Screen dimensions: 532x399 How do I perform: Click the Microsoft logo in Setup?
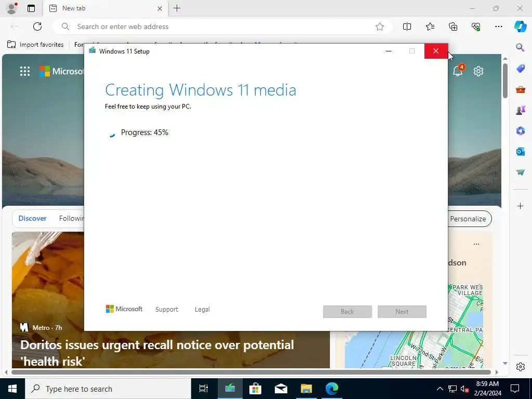124,309
